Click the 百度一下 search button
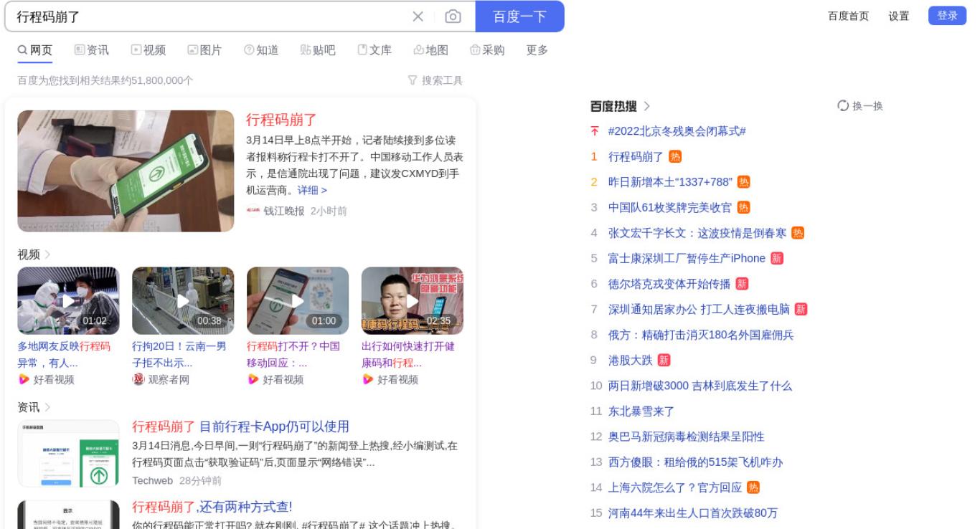The height and width of the screenshot is (529, 980). 519,16
